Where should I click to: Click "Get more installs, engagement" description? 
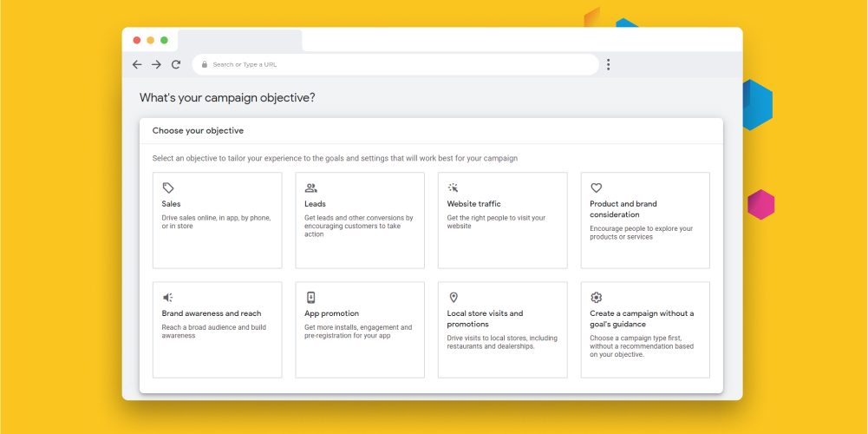[358, 332]
